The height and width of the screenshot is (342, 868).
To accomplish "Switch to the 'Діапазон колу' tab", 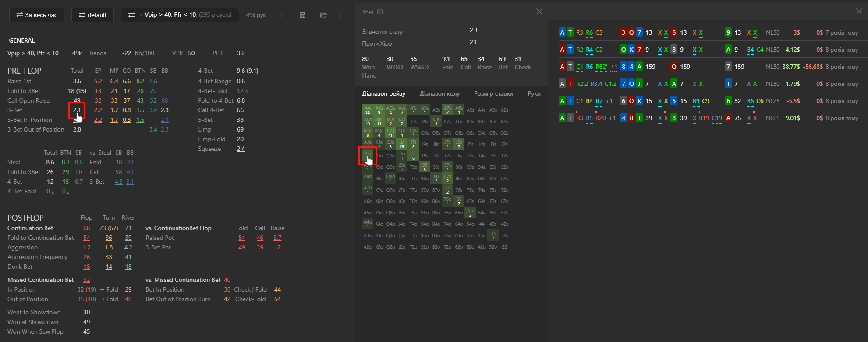I will [439, 93].
